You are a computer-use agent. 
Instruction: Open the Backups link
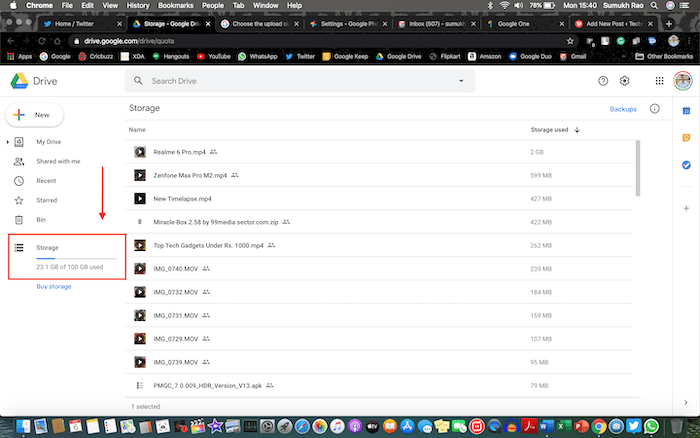point(623,109)
